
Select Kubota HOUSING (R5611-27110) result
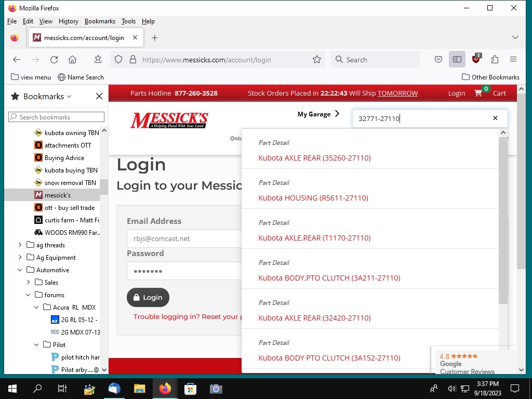point(313,198)
